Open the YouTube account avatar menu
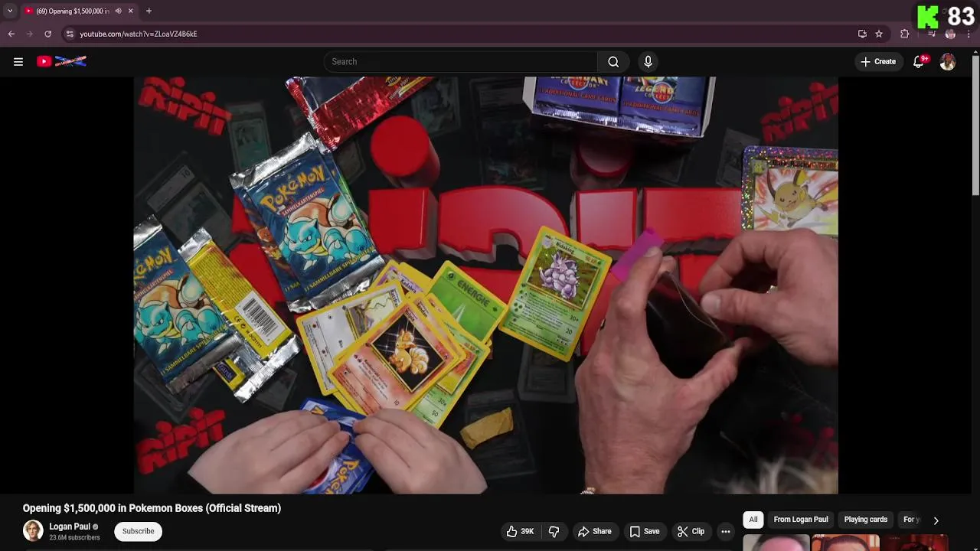This screenshot has width=980, height=551. [x=948, y=62]
